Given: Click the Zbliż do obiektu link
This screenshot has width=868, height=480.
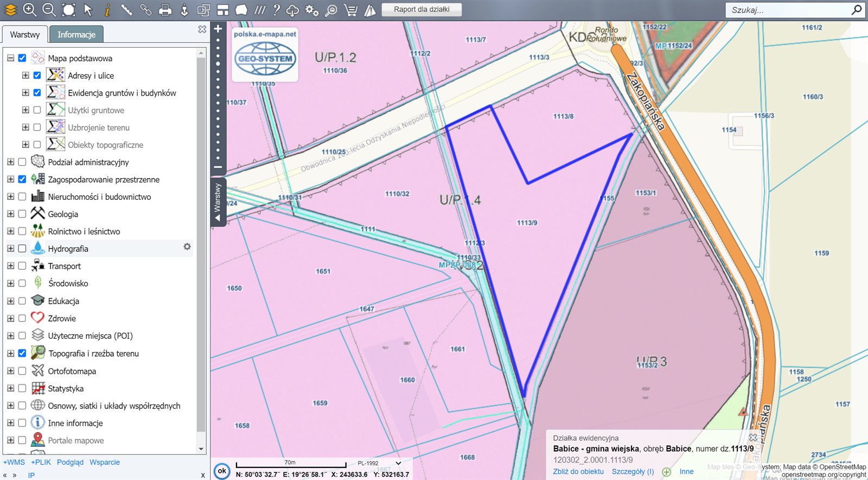Looking at the screenshot, I should click(578, 471).
